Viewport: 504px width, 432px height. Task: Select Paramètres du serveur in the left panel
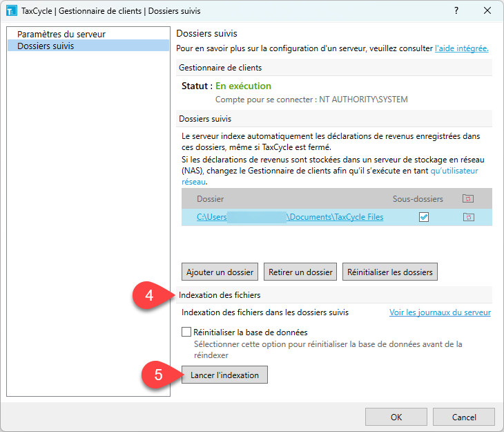61,34
